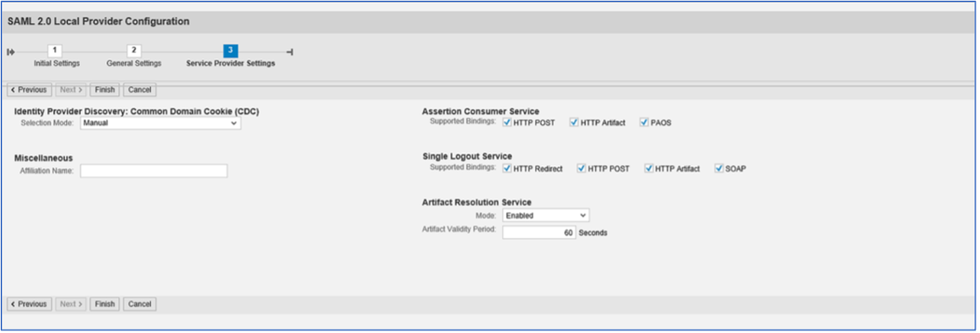The width and height of the screenshot is (980, 333).
Task: Disable HTTP Redirect for Single Logout Service
Action: point(507,169)
